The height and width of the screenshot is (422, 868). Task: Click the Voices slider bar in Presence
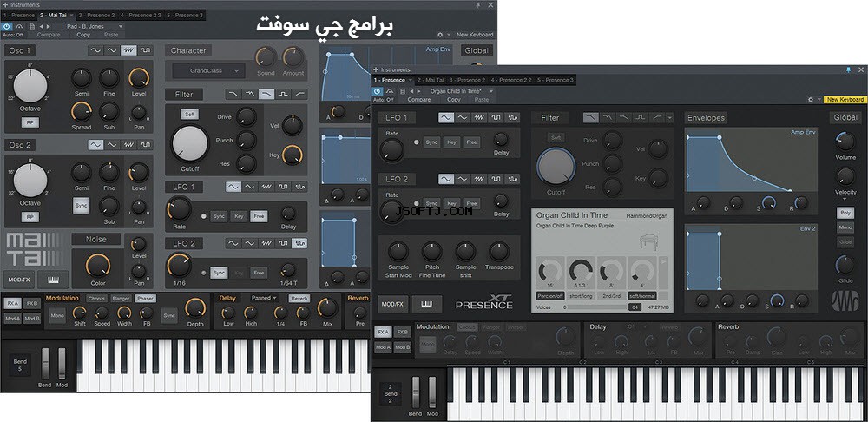point(597,307)
